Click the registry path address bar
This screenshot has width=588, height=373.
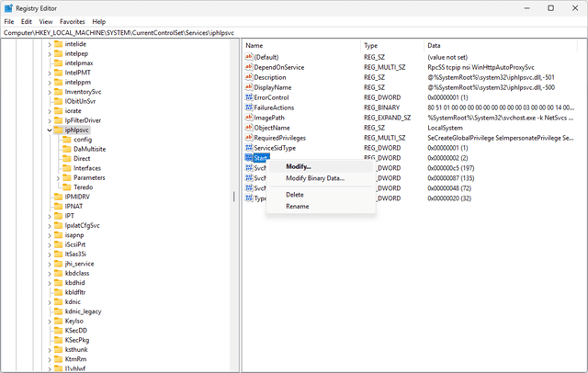tap(294, 32)
